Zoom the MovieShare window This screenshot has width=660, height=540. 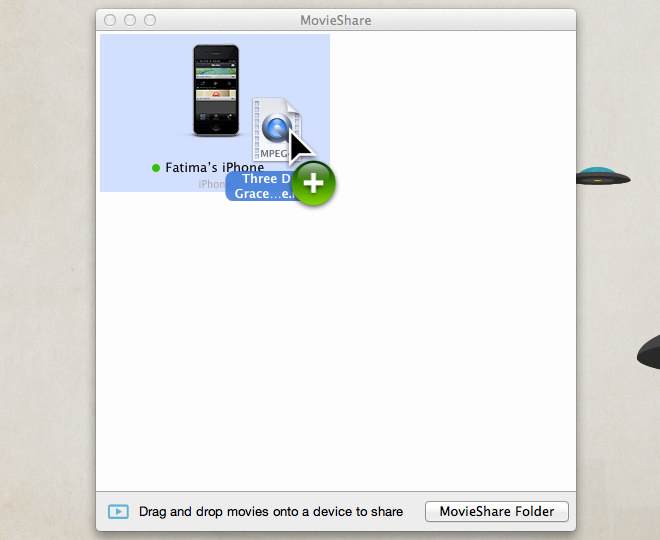150,20
